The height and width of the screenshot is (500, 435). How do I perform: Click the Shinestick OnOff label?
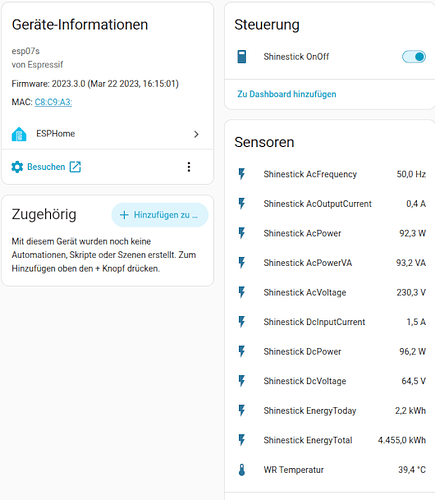[x=296, y=57]
